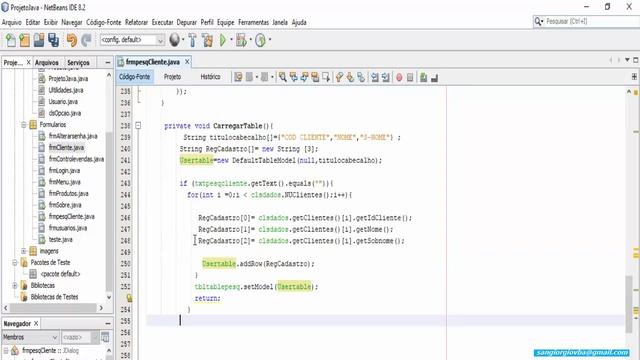Click the Comment icon in editor toolbar
The image size is (640, 360).
424,78
